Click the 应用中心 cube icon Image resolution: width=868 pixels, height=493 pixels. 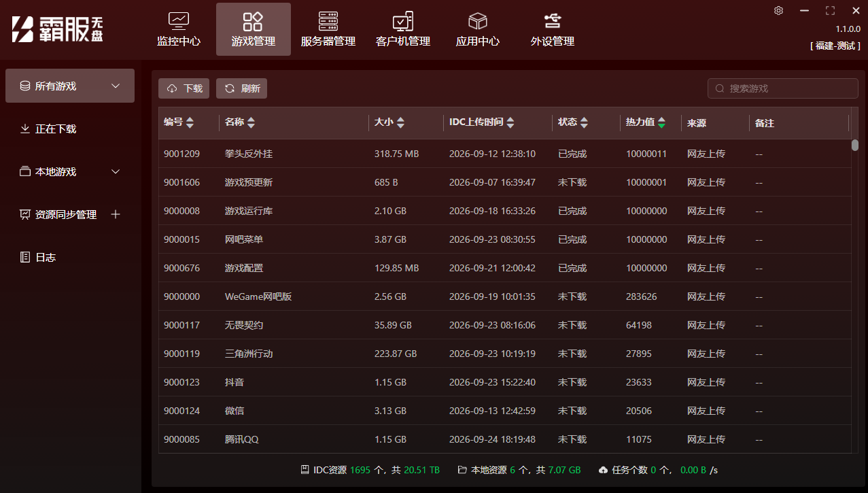point(478,21)
